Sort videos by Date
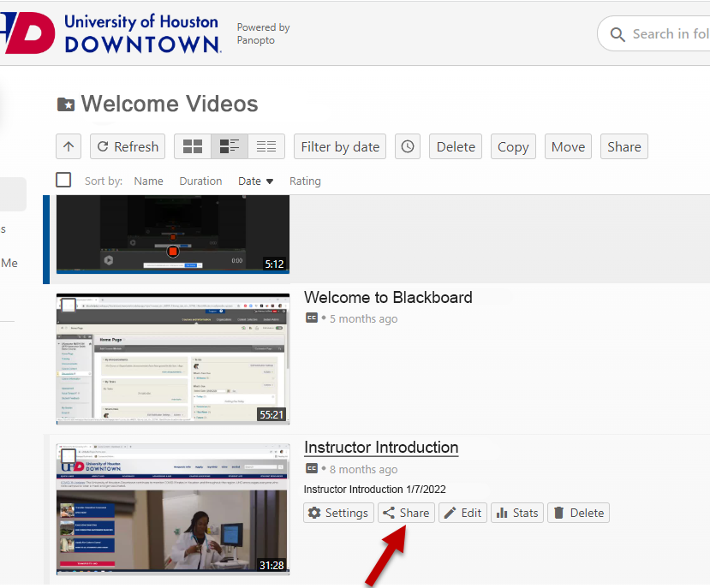The width and height of the screenshot is (710, 588). click(249, 181)
